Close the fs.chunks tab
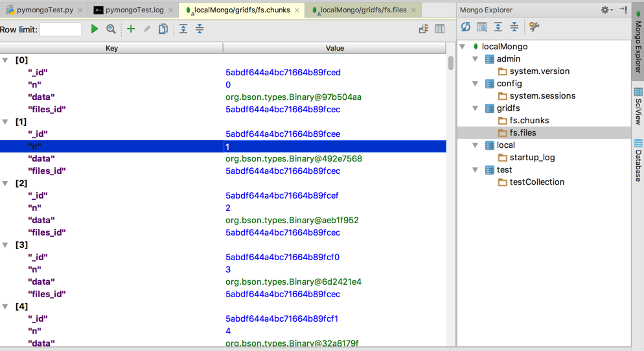Viewport: 644px width, 351px height. [297, 10]
